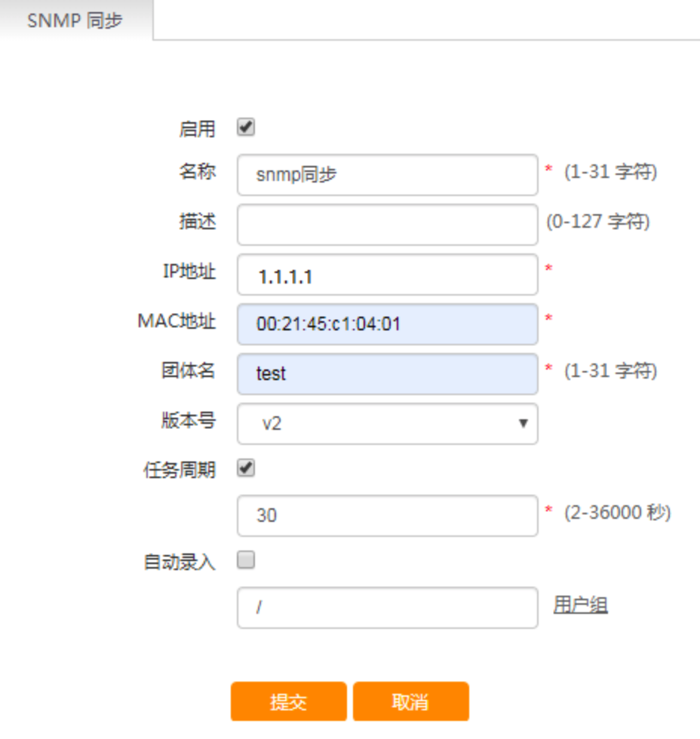This screenshot has height=739, width=700.
Task: Click the user group path field with slash
Action: (x=388, y=608)
